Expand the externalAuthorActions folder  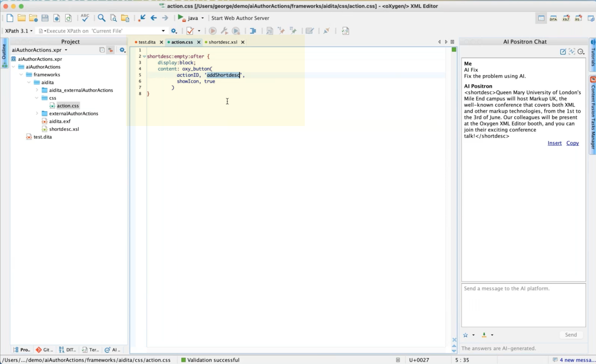pos(37,113)
